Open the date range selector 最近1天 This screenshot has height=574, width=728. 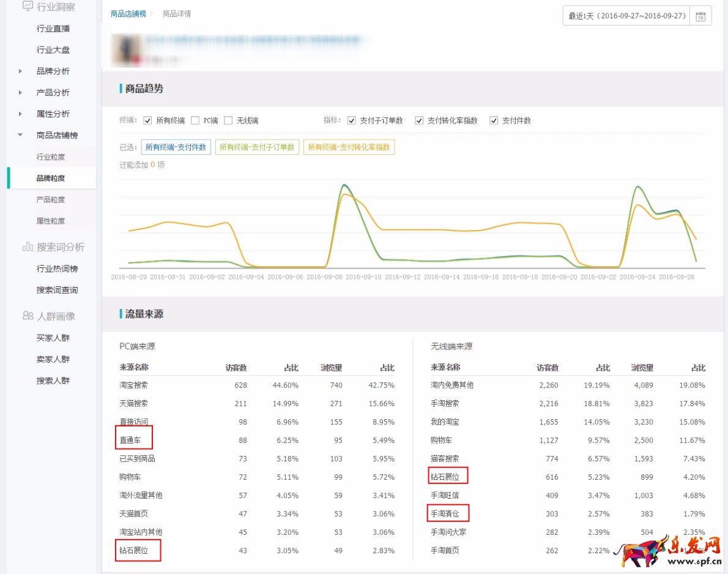pyautogui.click(x=627, y=16)
